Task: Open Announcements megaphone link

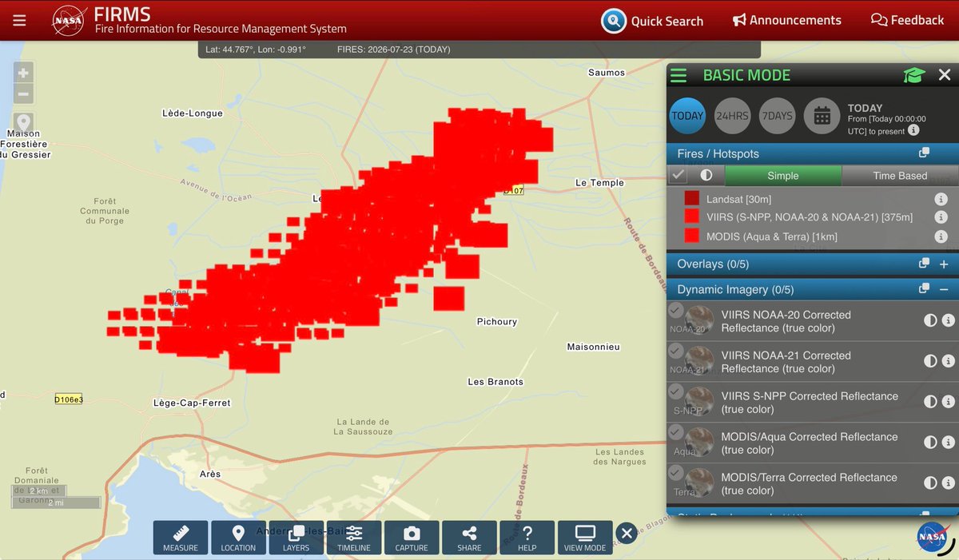Action: point(787,20)
